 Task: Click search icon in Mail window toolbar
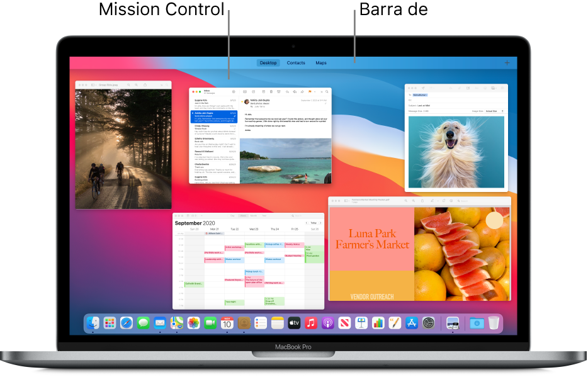click(327, 91)
